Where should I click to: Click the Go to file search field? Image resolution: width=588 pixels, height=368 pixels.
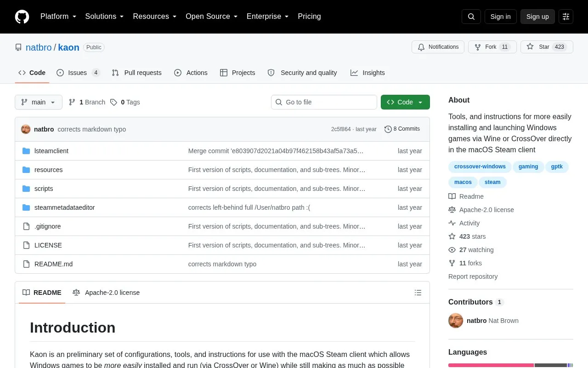click(x=324, y=102)
